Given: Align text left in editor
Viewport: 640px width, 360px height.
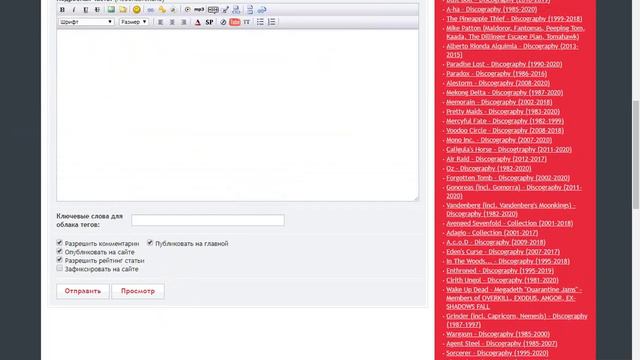Looking at the screenshot, I should click(160, 22).
